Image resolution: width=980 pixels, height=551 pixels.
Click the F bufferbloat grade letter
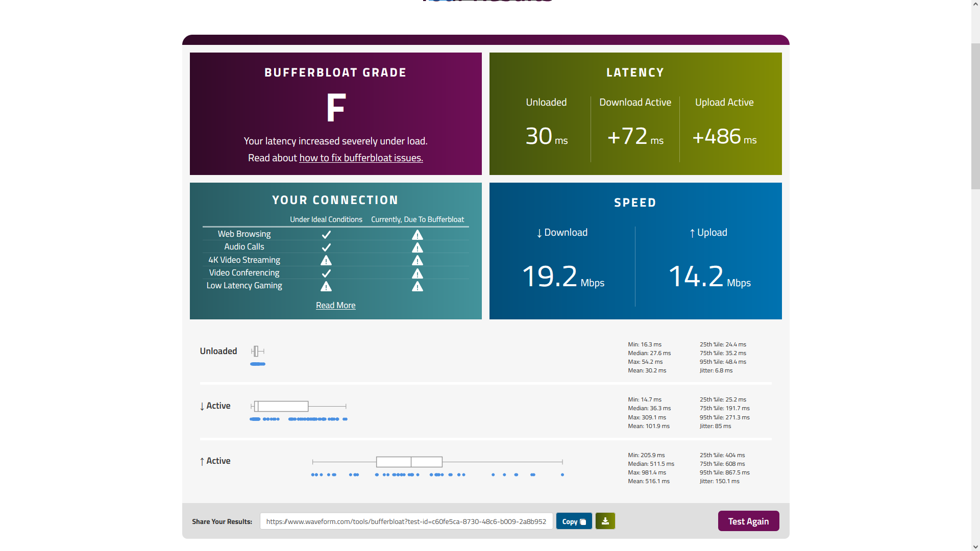[x=336, y=108]
